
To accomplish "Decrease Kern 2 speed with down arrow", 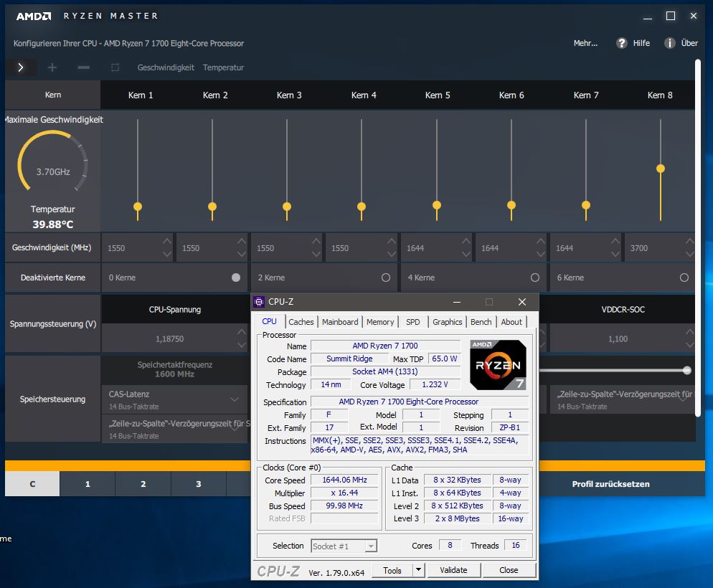I will pos(242,255).
